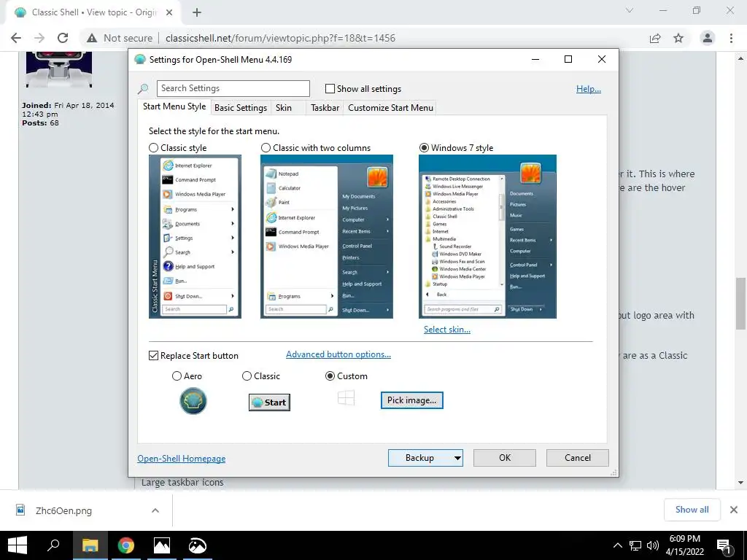This screenshot has width=747, height=560.
Task: Open the Backup dropdown button
Action: (x=425, y=458)
